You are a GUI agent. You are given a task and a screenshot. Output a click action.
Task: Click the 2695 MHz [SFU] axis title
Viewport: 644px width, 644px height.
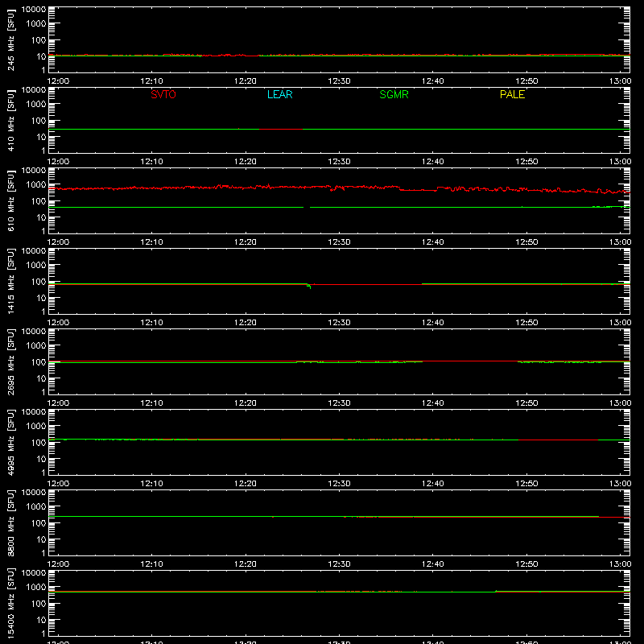[x=10, y=361]
